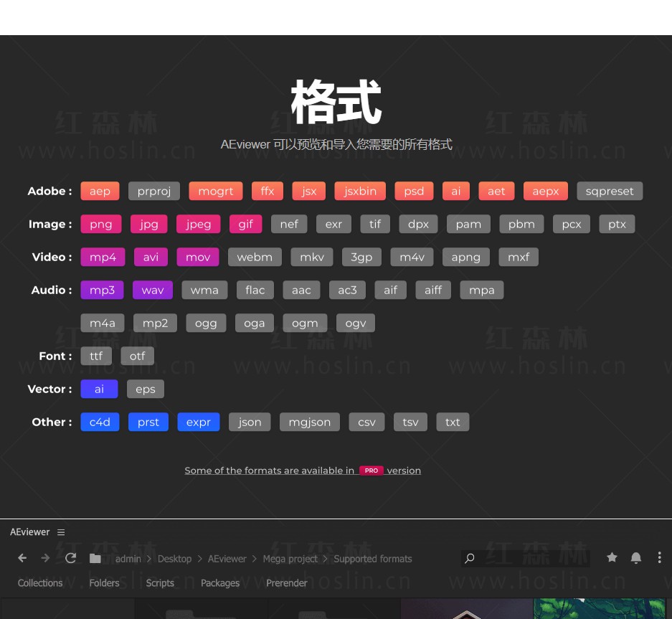Click the favorites star icon
This screenshot has height=619, width=672.
coord(612,557)
